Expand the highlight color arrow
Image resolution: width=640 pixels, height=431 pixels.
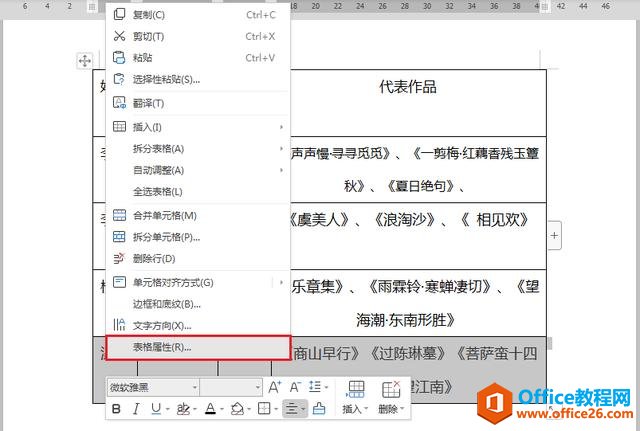tap(195, 409)
